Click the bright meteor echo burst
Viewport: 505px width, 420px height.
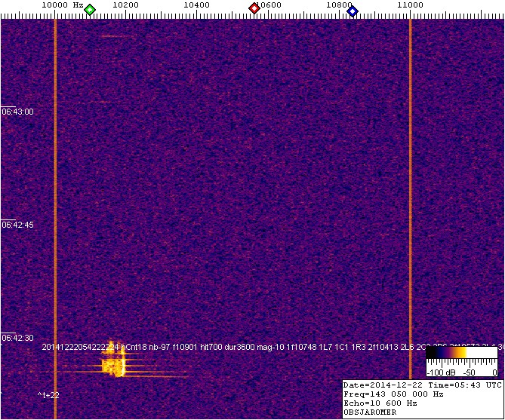[x=114, y=366]
